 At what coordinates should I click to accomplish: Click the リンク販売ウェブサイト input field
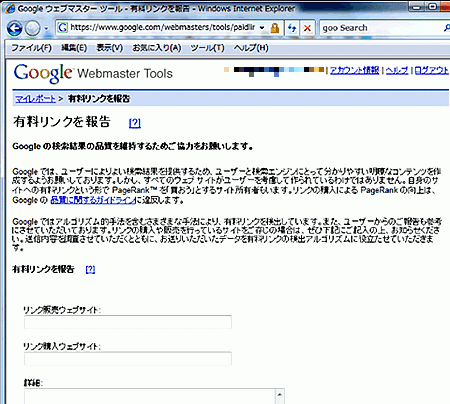coord(128,322)
